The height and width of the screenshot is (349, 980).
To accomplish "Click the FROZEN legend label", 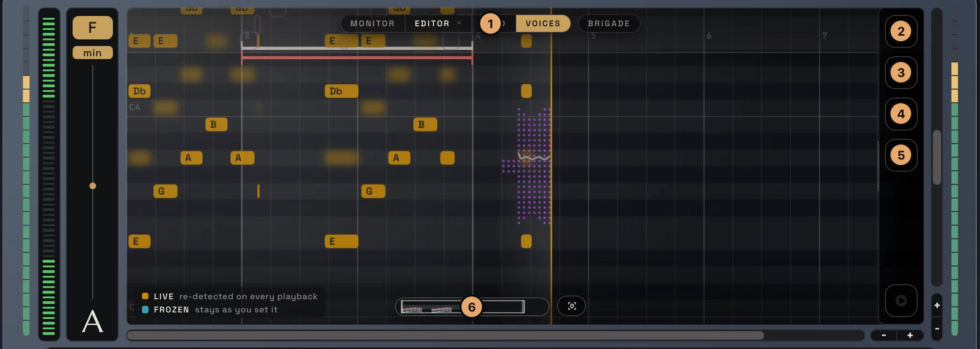I will pyautogui.click(x=171, y=310).
